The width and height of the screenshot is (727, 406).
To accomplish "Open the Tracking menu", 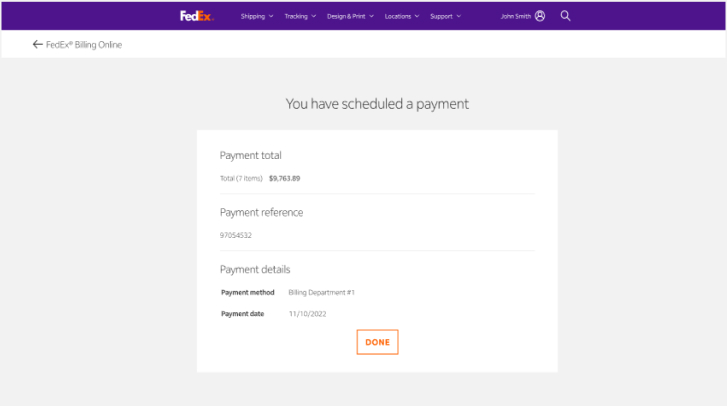I will pyautogui.click(x=295, y=16).
